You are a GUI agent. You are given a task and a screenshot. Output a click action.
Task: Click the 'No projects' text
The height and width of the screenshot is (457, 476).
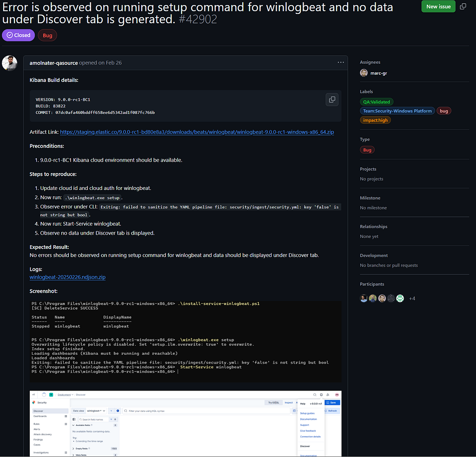coord(371,179)
